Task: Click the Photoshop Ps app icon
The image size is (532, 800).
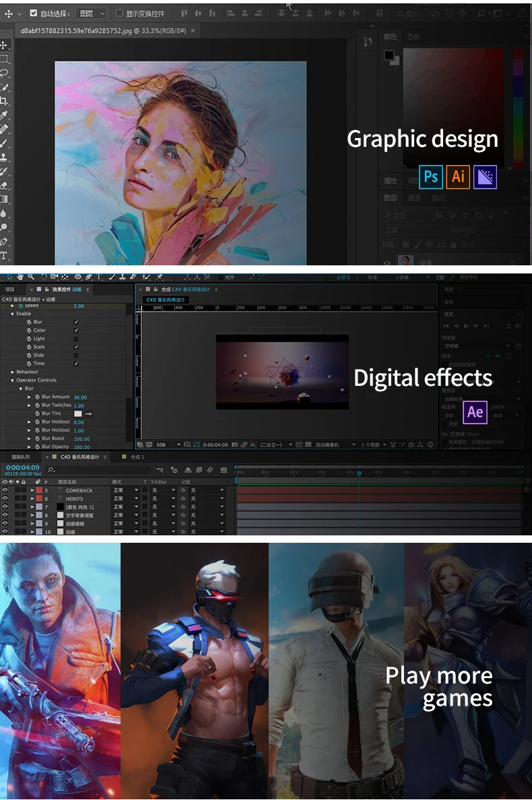Action: click(x=431, y=176)
